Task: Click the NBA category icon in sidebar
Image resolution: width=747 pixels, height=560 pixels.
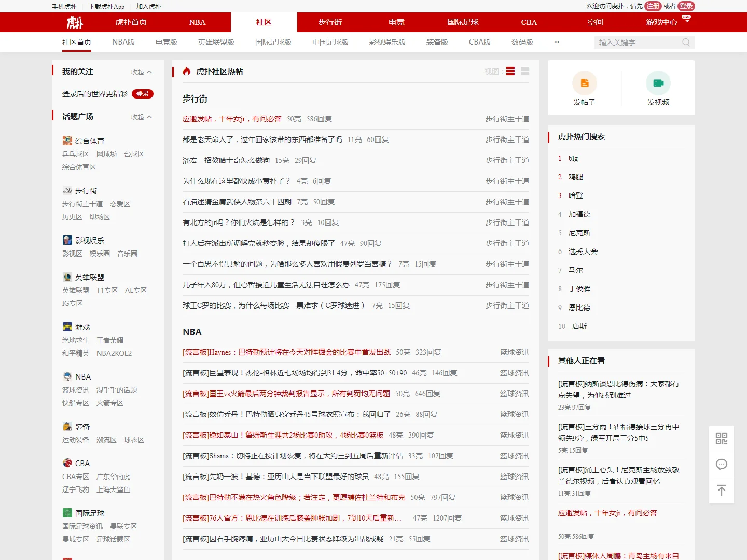Action: click(x=67, y=376)
